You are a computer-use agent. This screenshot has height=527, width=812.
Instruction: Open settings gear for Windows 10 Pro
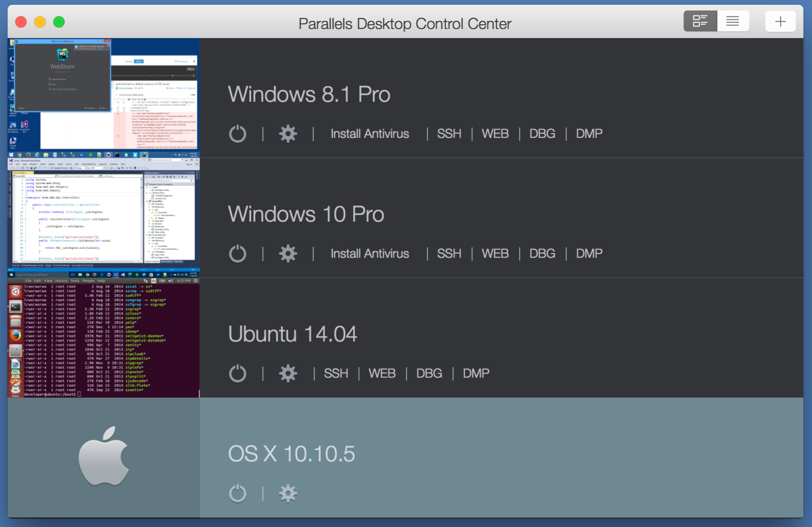tap(288, 254)
